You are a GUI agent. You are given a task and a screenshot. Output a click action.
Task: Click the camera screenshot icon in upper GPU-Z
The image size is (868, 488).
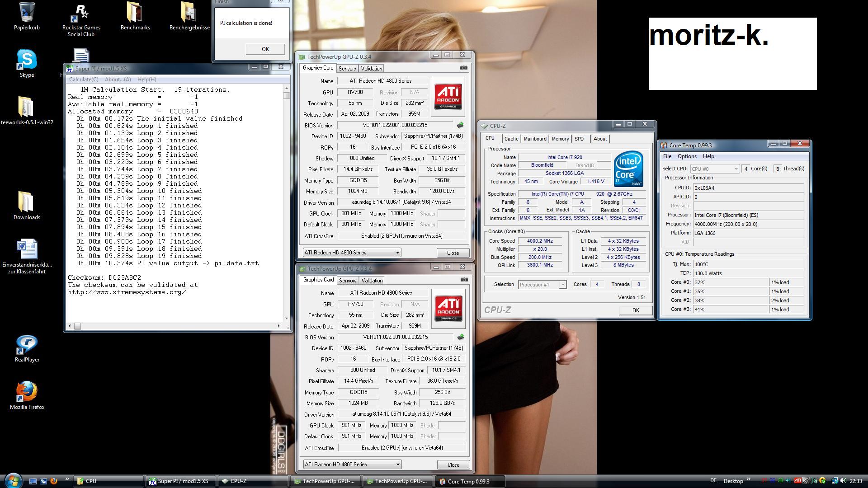[463, 68]
